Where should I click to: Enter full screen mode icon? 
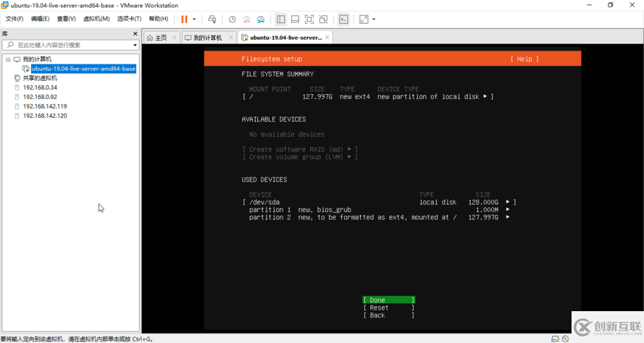pos(309,20)
